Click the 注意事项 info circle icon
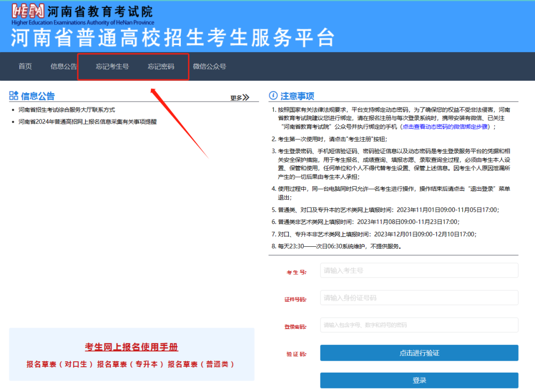535x392 pixels. (x=273, y=96)
